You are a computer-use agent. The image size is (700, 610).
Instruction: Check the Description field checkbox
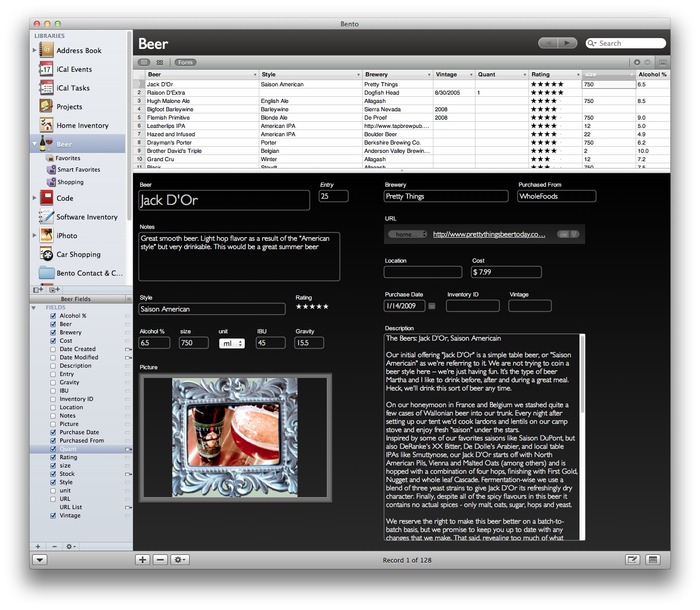pos(53,366)
